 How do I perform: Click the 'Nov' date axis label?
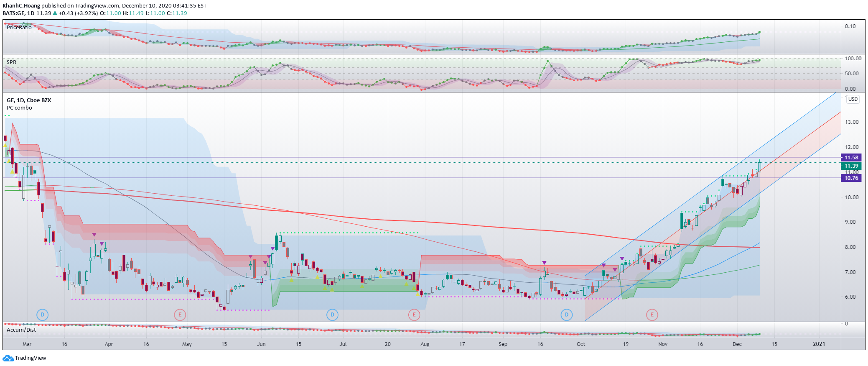click(663, 344)
